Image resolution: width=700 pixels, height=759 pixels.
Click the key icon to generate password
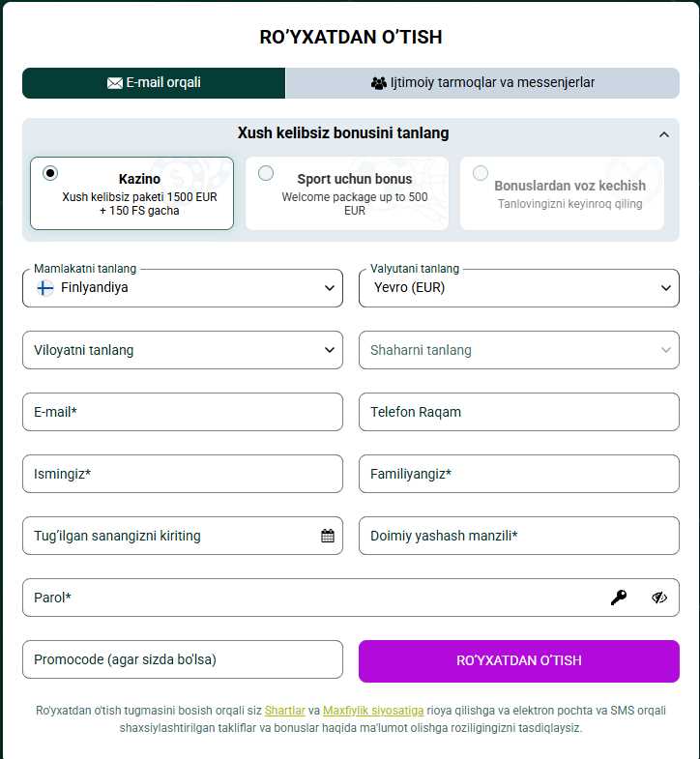[619, 598]
